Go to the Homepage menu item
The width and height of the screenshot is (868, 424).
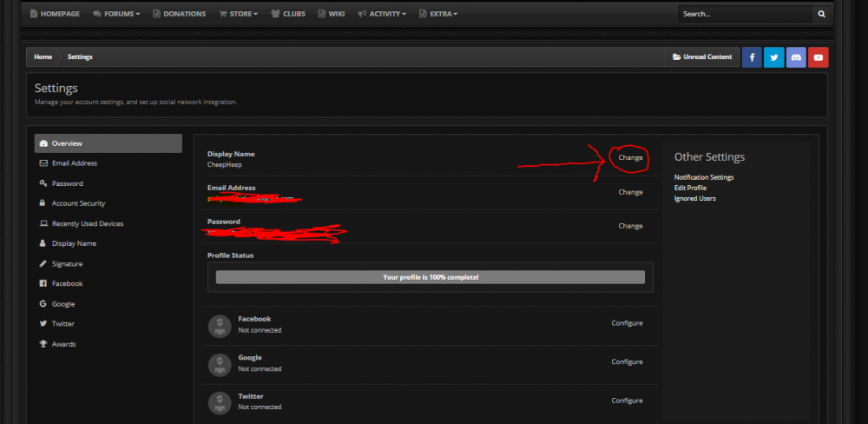[x=54, y=14]
